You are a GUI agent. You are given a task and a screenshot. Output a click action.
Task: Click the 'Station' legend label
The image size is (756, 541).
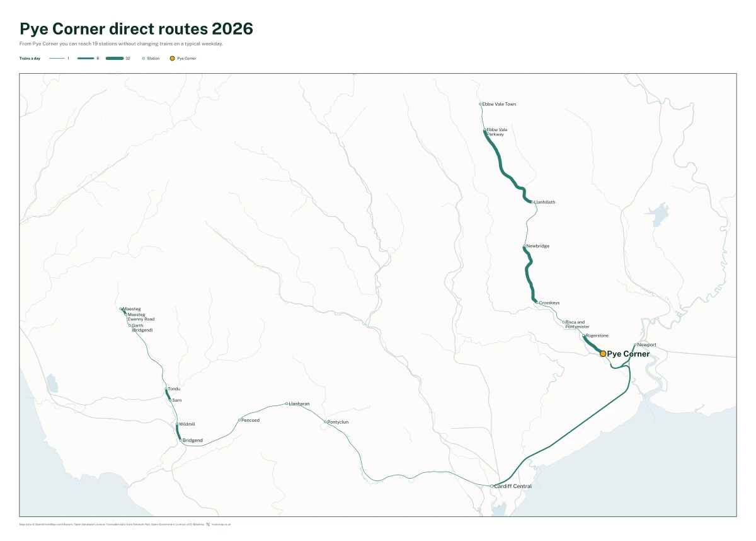click(x=153, y=58)
